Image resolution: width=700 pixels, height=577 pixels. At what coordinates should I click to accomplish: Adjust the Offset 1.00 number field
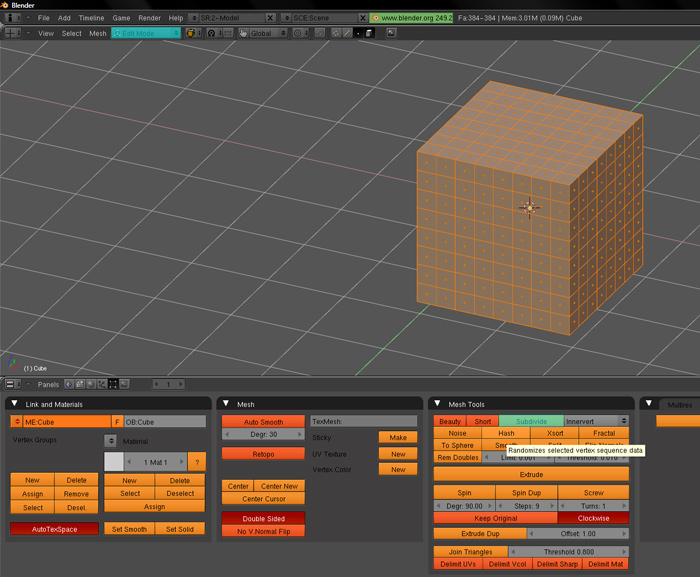[578, 533]
